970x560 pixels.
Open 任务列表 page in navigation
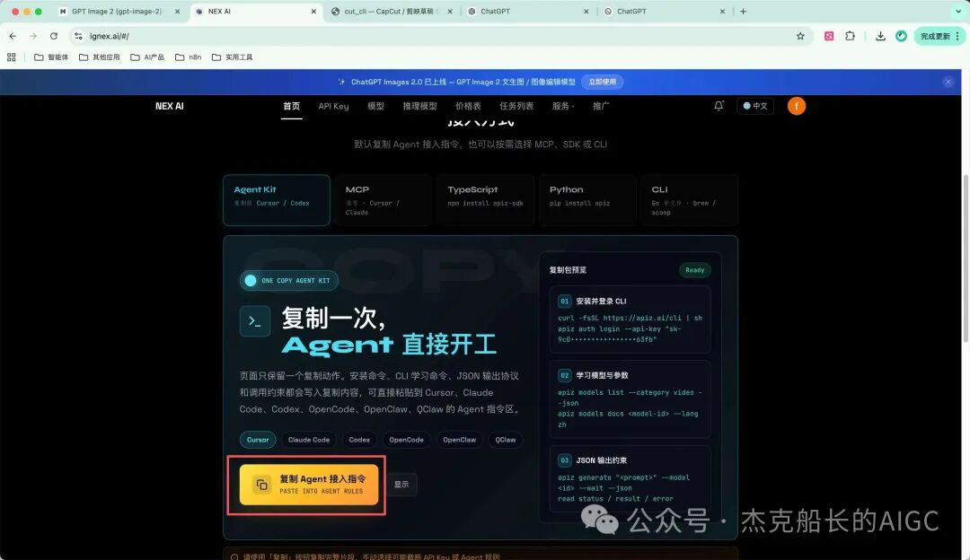coord(516,106)
